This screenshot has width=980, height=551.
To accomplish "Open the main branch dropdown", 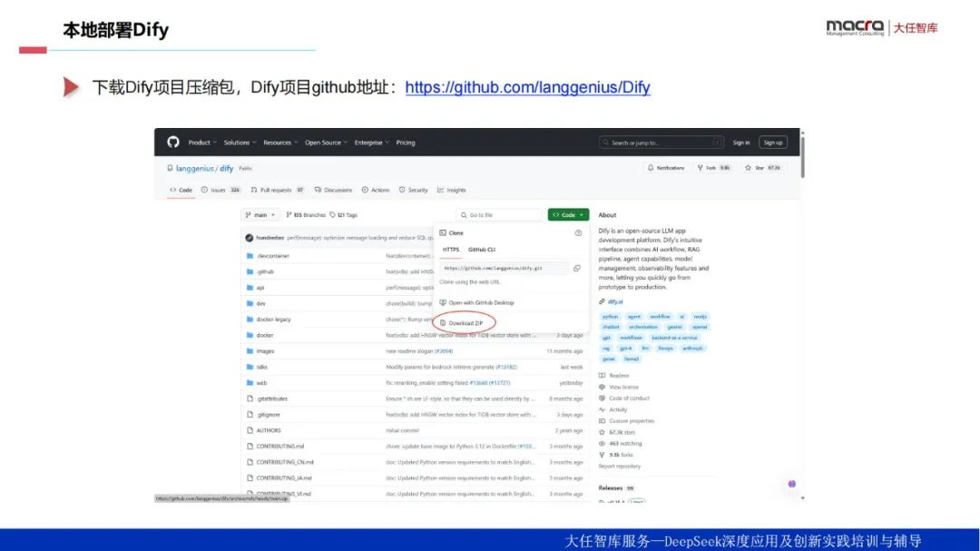I will tap(260, 215).
